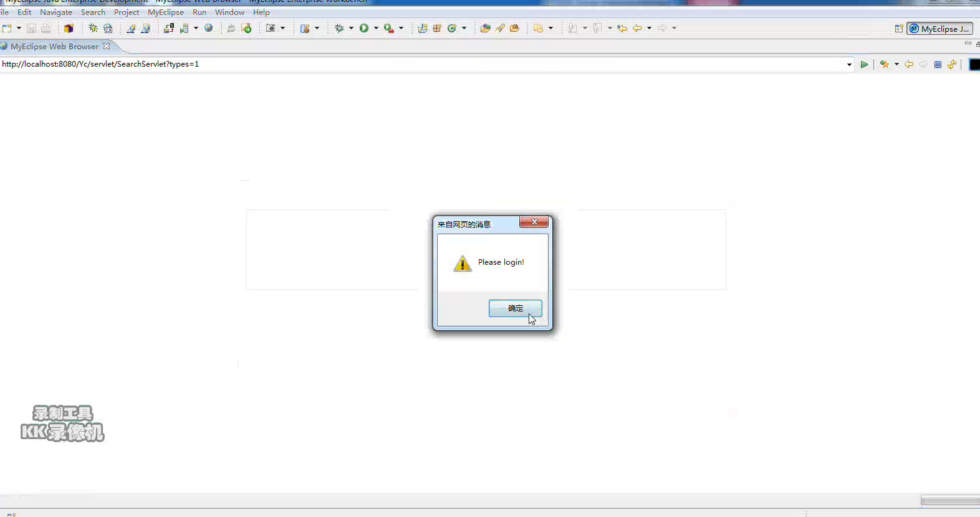Click the 'Please login!' message text
Viewport: 980px width, 517px height.
click(501, 262)
